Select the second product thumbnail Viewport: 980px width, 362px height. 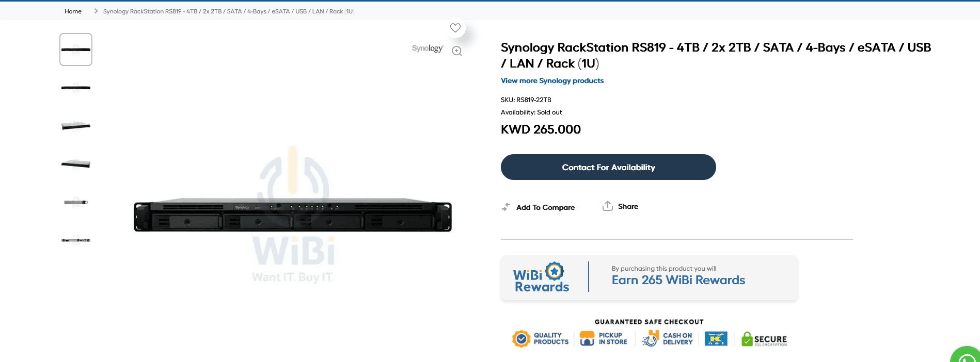point(76,88)
